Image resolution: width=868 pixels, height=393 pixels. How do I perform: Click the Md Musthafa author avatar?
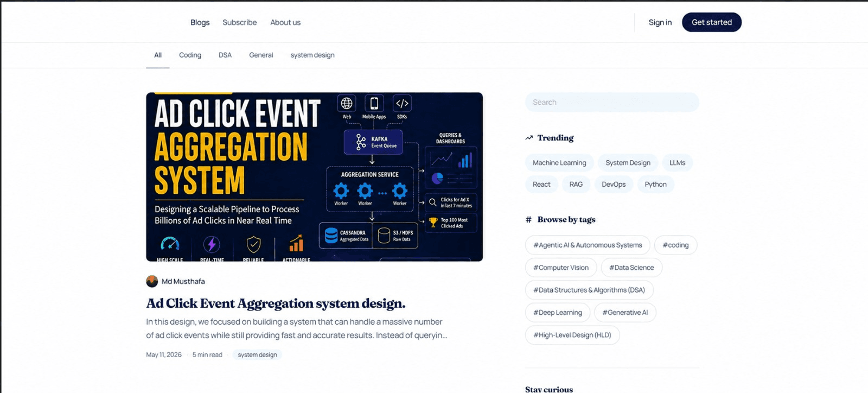pos(152,281)
